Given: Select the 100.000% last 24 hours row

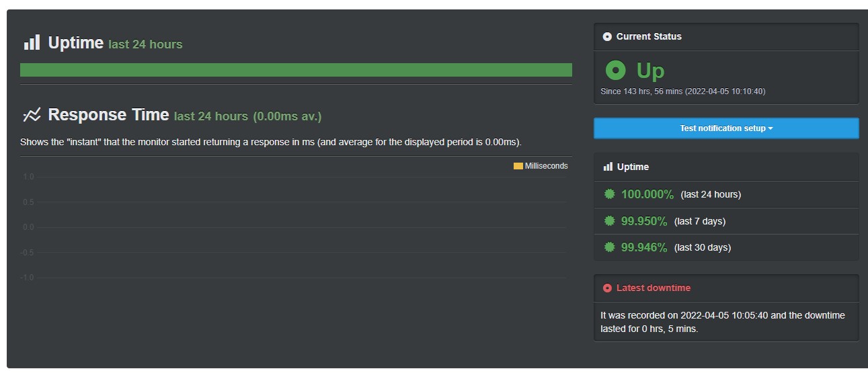Looking at the screenshot, I should pos(726,194).
